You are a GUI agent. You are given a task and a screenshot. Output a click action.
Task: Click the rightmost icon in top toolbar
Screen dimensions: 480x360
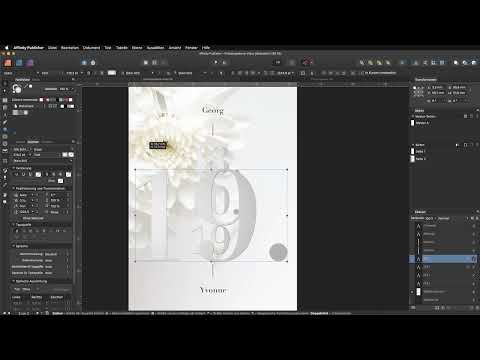(x=474, y=62)
